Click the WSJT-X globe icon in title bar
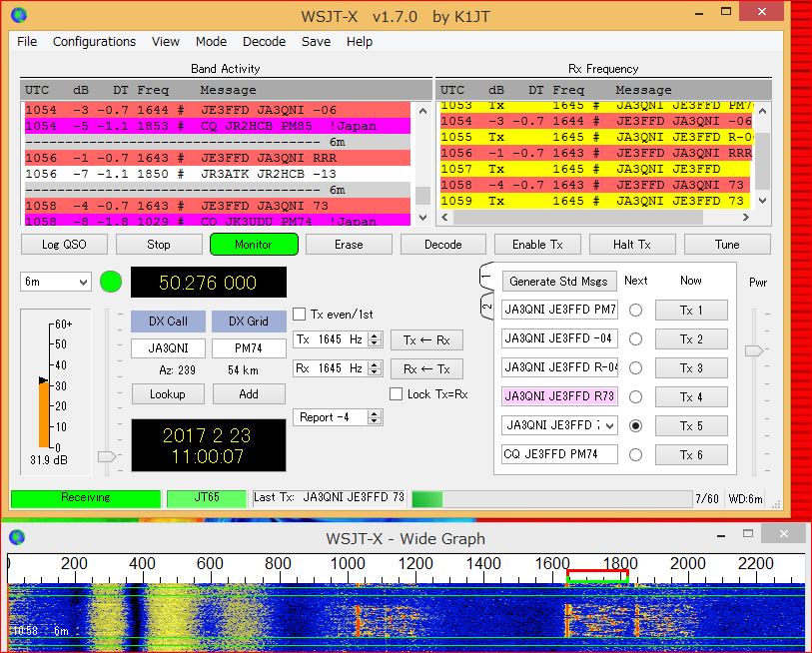 18,14
